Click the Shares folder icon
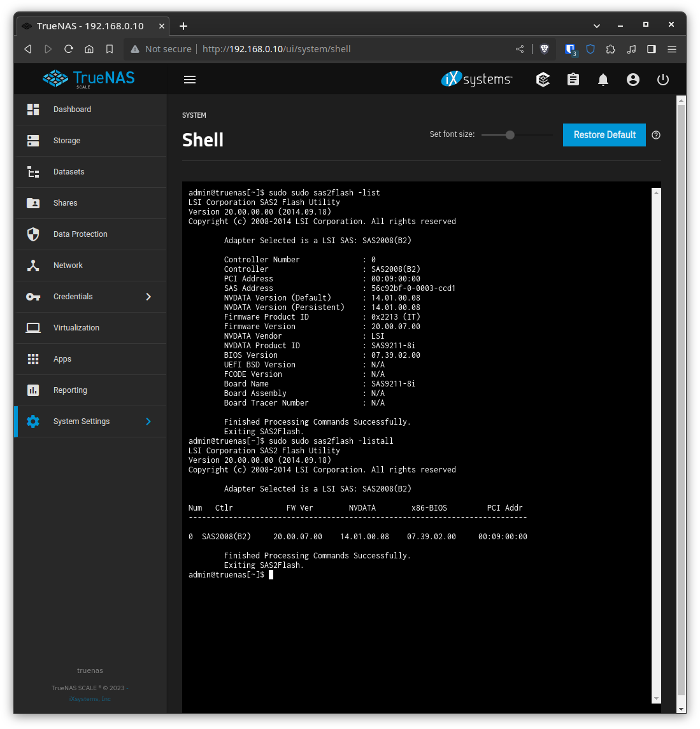 33,202
